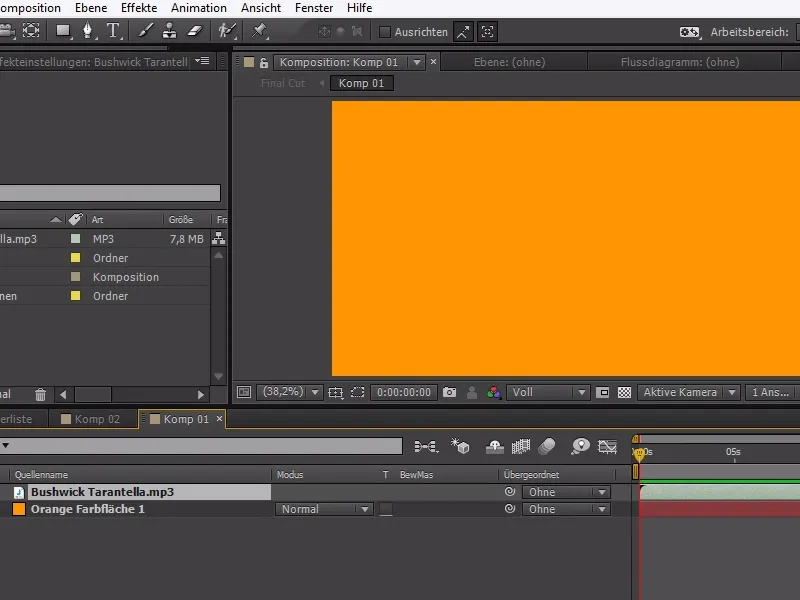
Task: Click the timeline current time indicator
Action: tap(639, 453)
